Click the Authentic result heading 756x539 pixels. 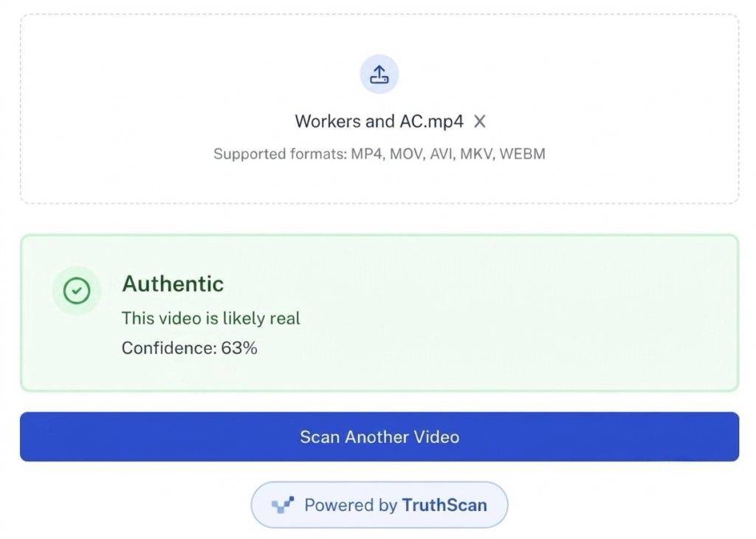point(173,284)
